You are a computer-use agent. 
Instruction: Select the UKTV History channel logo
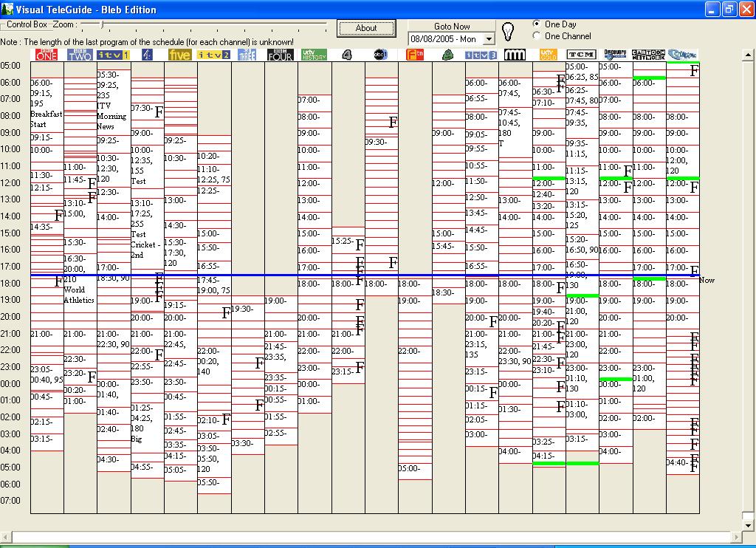click(x=314, y=55)
